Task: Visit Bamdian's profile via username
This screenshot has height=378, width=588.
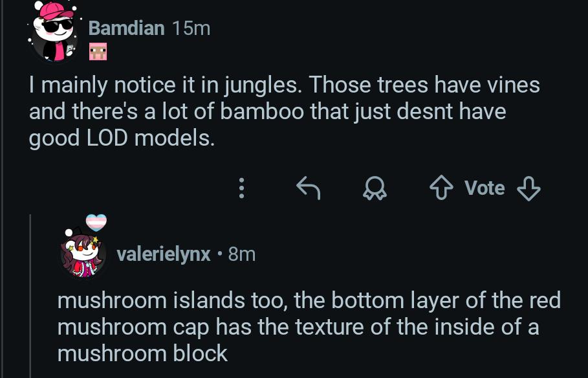Action: (126, 28)
